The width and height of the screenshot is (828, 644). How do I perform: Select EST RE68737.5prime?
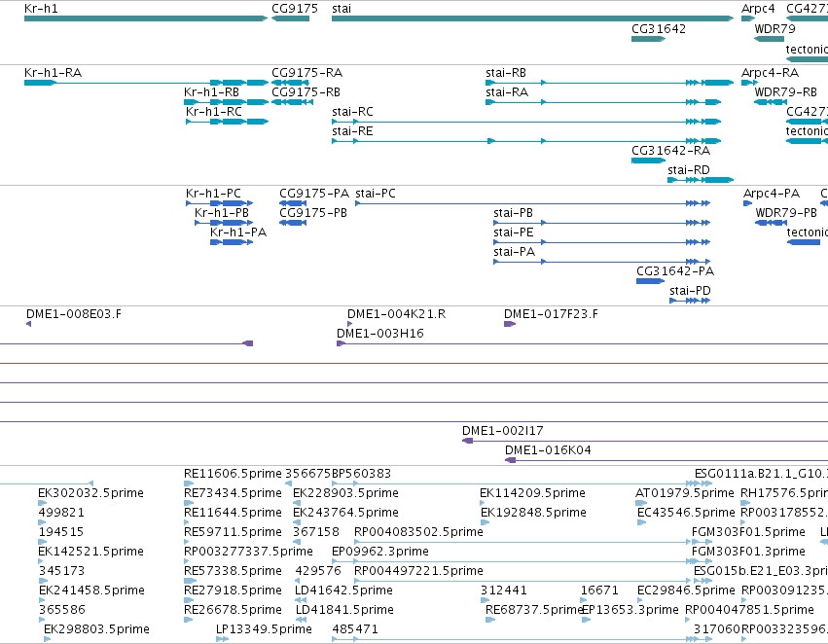coord(490,620)
